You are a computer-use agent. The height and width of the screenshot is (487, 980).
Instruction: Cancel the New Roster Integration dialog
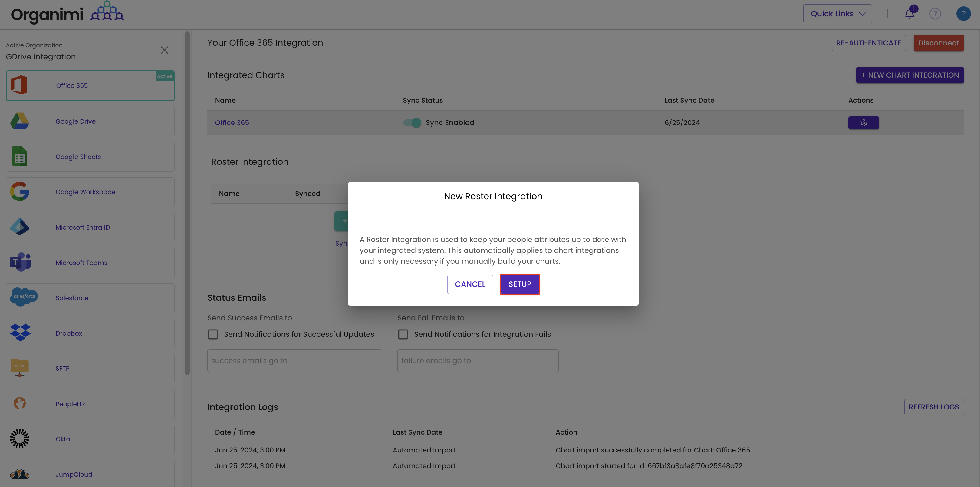point(470,284)
